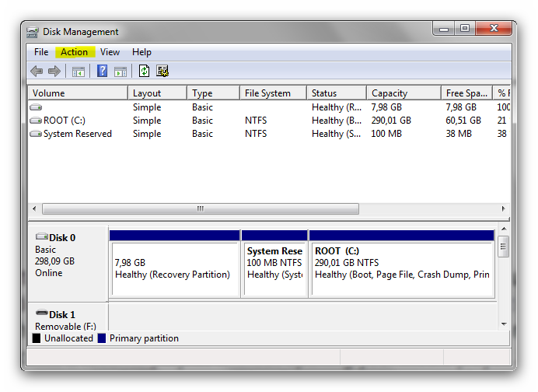
Task: Click the Back arrow toolbar icon
Action: point(37,72)
